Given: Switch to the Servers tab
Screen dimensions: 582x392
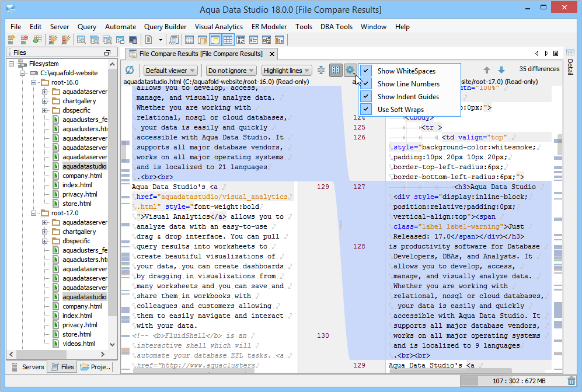Looking at the screenshot, I should 28,367.
